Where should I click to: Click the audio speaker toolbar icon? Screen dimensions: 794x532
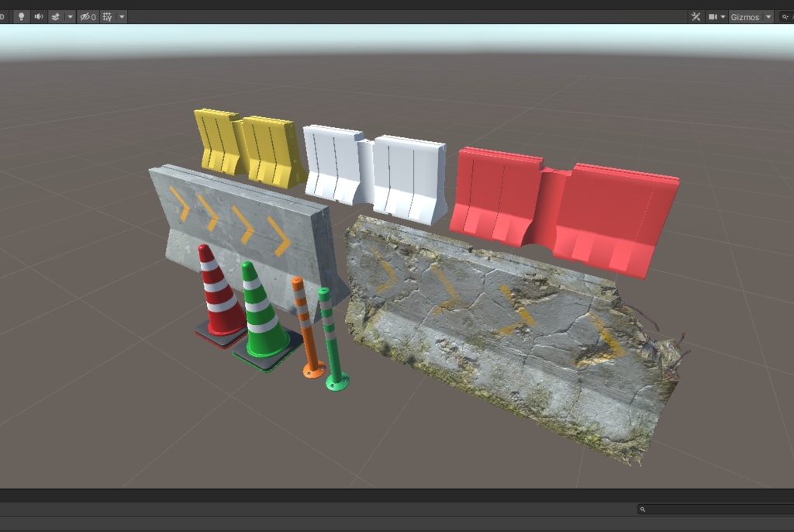(x=39, y=16)
